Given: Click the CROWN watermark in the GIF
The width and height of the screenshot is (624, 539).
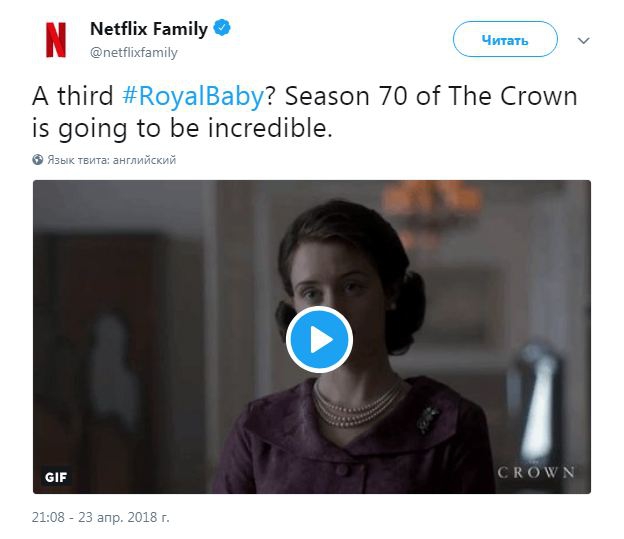Looking at the screenshot, I should point(536,472).
